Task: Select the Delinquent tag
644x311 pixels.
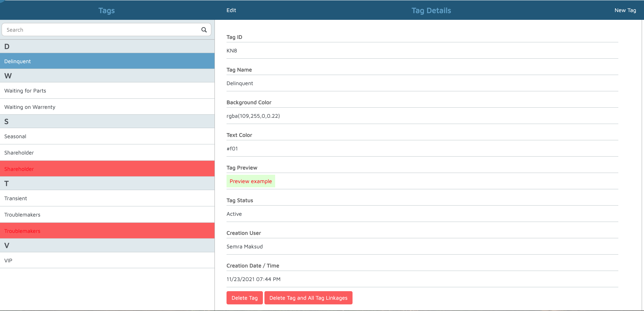Action: pyautogui.click(x=107, y=61)
